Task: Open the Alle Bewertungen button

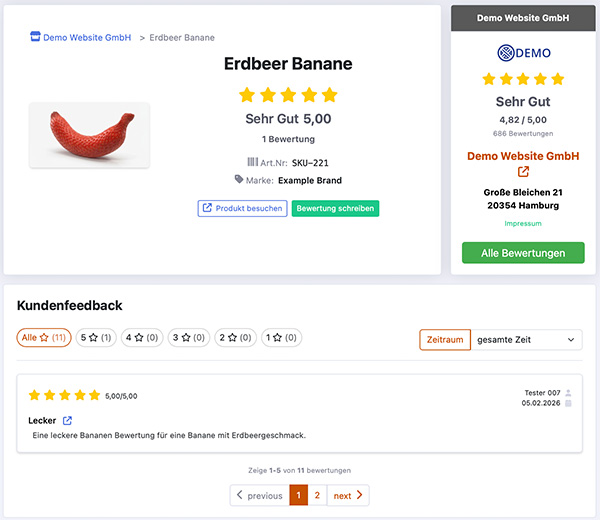Action: coord(523,253)
